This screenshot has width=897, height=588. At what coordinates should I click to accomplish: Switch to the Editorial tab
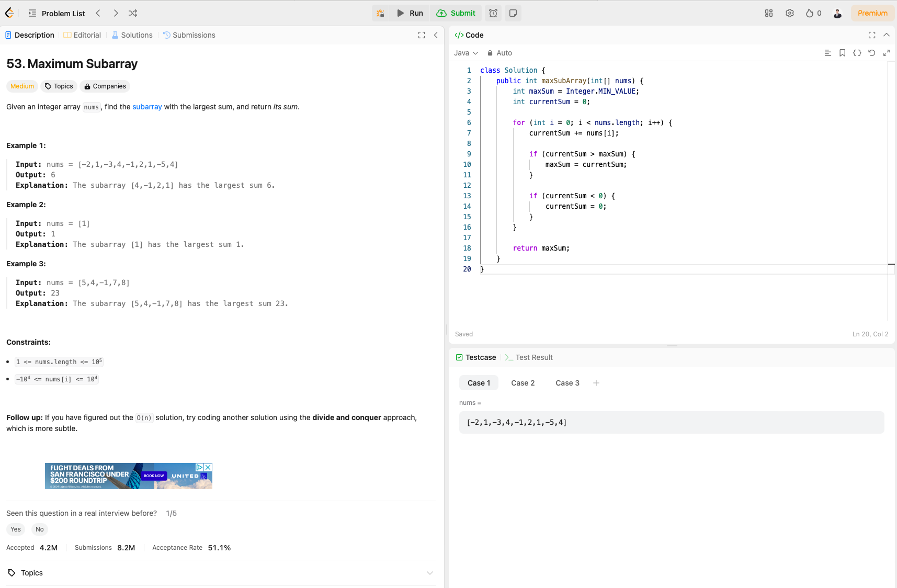82,35
